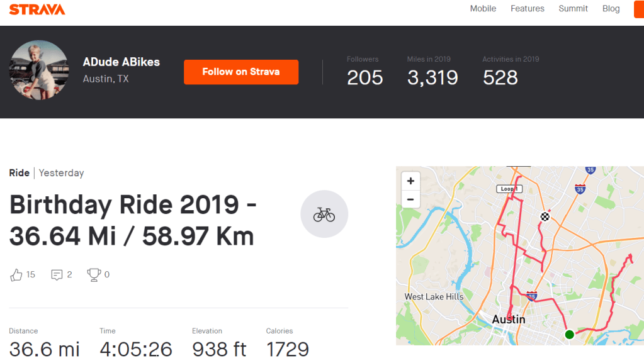The width and height of the screenshot is (644, 363).
Task: Click the athlete profile photo
Action: 39,70
